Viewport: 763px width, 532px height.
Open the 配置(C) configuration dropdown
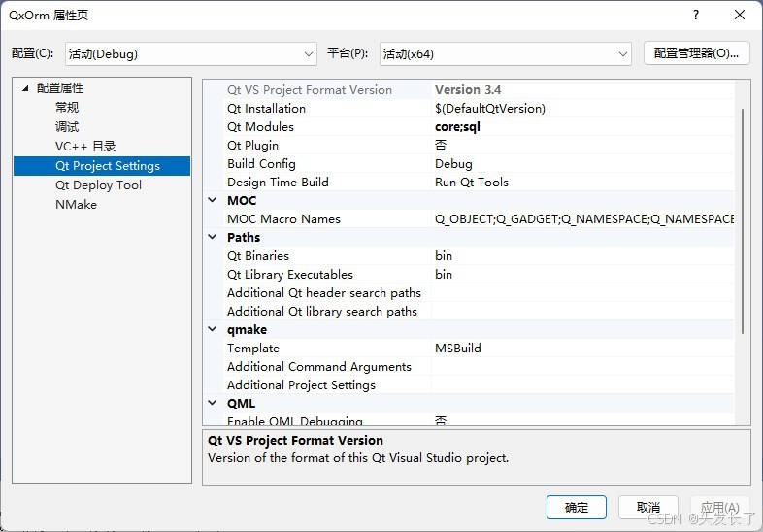[x=190, y=54]
